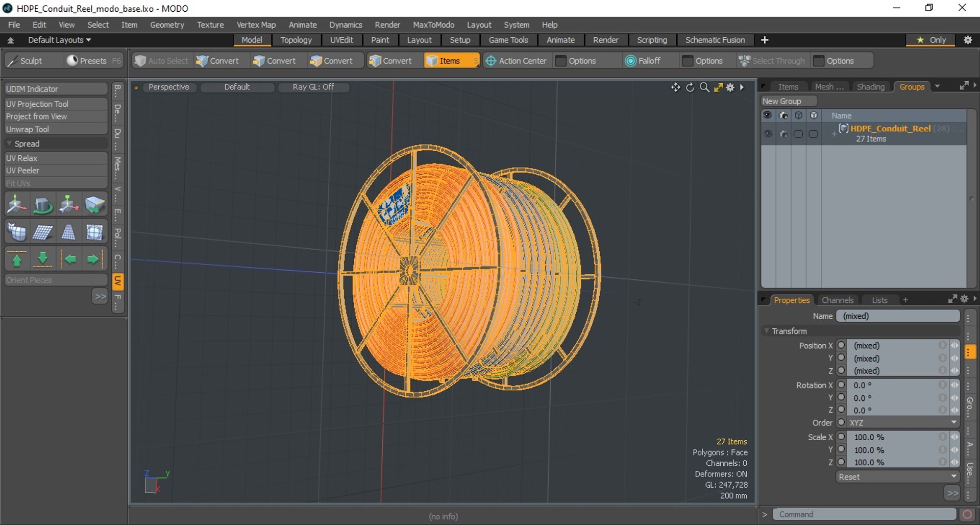The height and width of the screenshot is (525, 980).
Task: Open viewport settings gear icon
Action: click(730, 87)
